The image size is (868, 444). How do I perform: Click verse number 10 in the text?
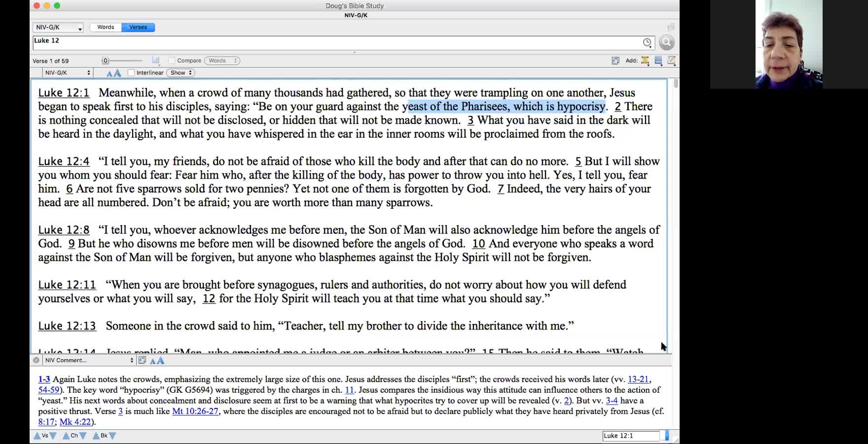[478, 244]
